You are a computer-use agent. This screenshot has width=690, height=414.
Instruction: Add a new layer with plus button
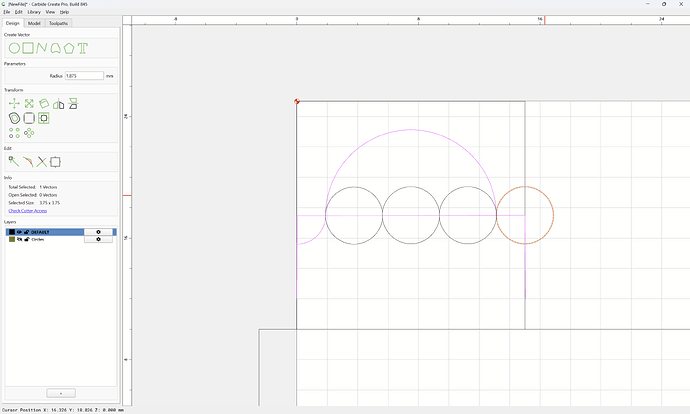(61, 393)
